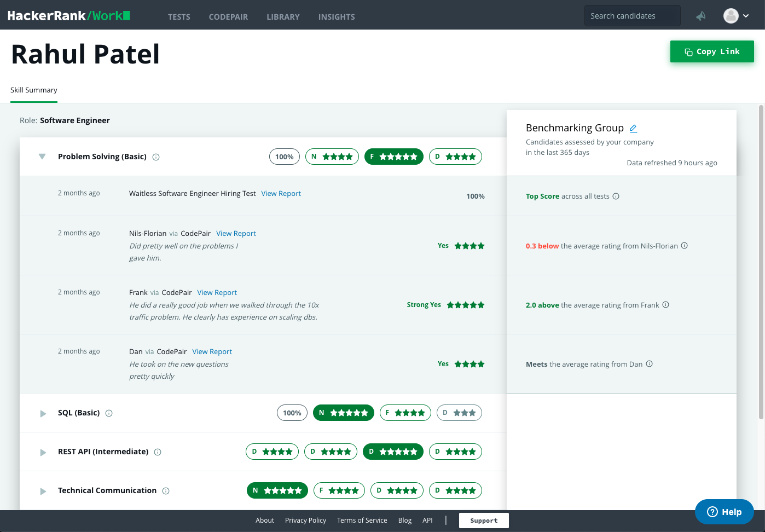Open the Terms of Service footer link
765x532 pixels.
[x=362, y=521]
